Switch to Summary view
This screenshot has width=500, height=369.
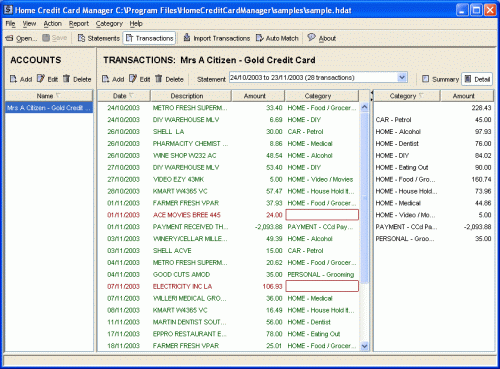coord(440,79)
